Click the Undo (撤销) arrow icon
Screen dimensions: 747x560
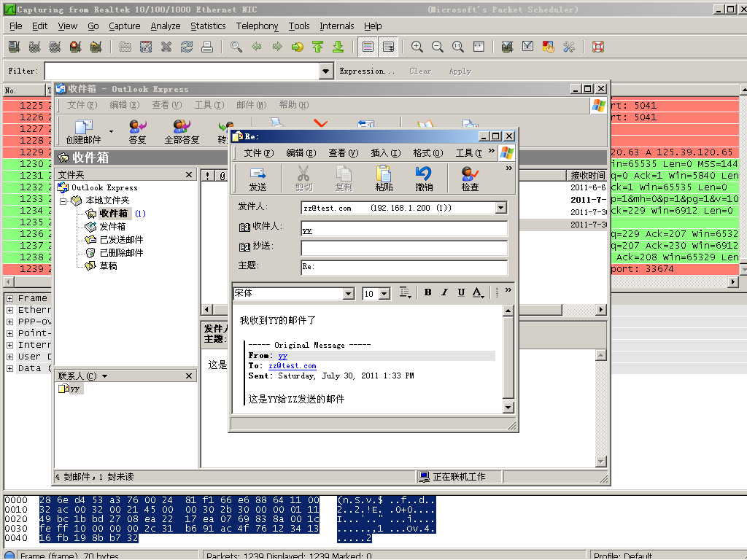pyautogui.click(x=424, y=178)
